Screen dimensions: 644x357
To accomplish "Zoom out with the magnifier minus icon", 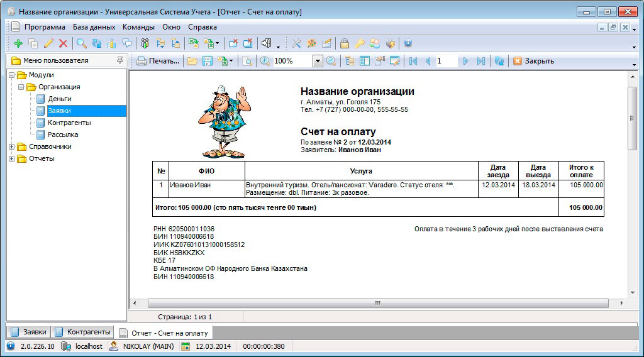I will 330,61.
